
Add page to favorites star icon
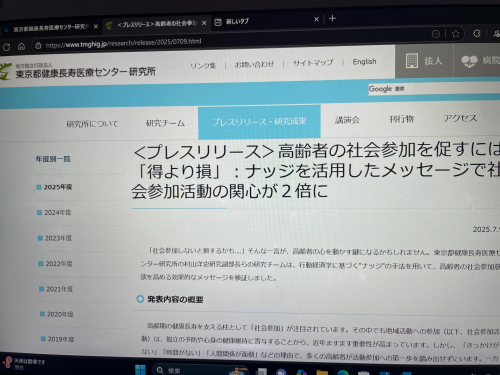pos(456,34)
